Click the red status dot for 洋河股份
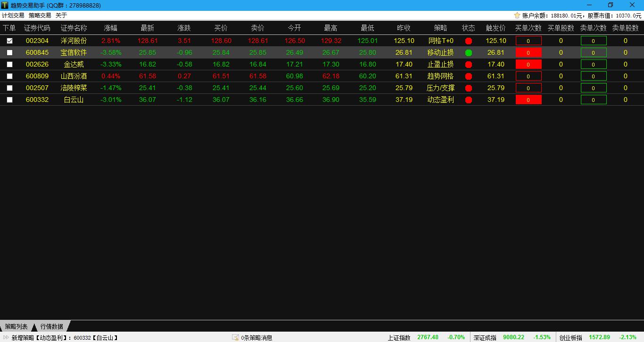 point(468,41)
